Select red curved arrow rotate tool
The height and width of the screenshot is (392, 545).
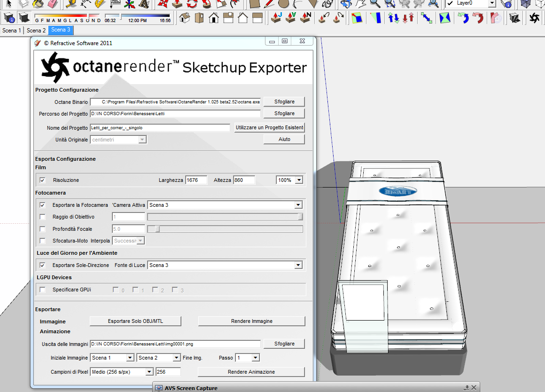tap(478, 17)
